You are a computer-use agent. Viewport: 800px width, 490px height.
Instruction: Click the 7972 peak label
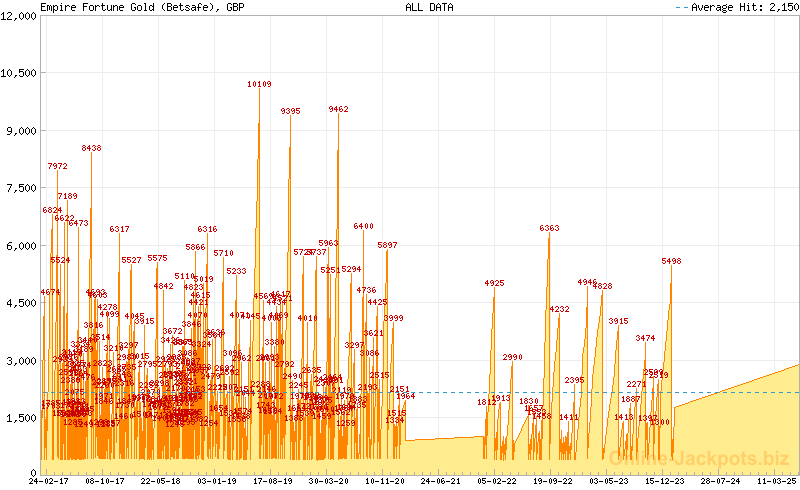[x=57, y=166]
